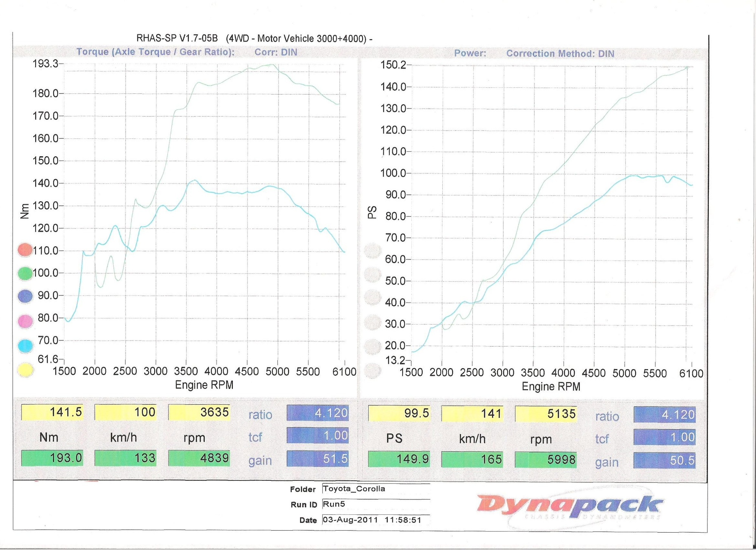Click green 193.0 Nm readout
Viewport: 756px width, 550px height.
[52, 458]
